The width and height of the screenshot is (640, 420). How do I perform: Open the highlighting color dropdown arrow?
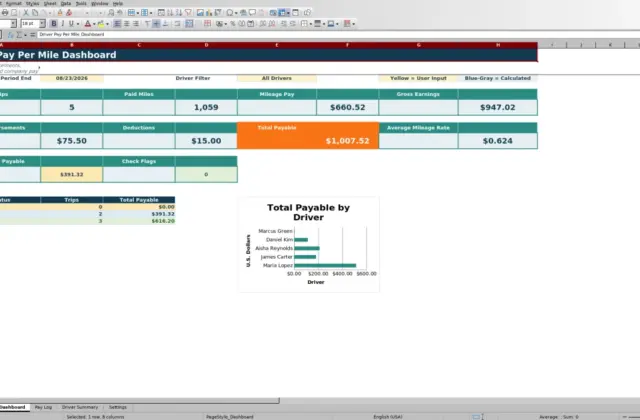click(107, 24)
